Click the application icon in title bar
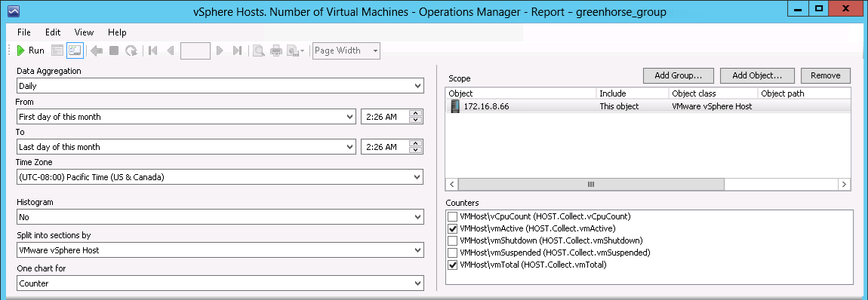This screenshot has width=868, height=300. [x=14, y=11]
